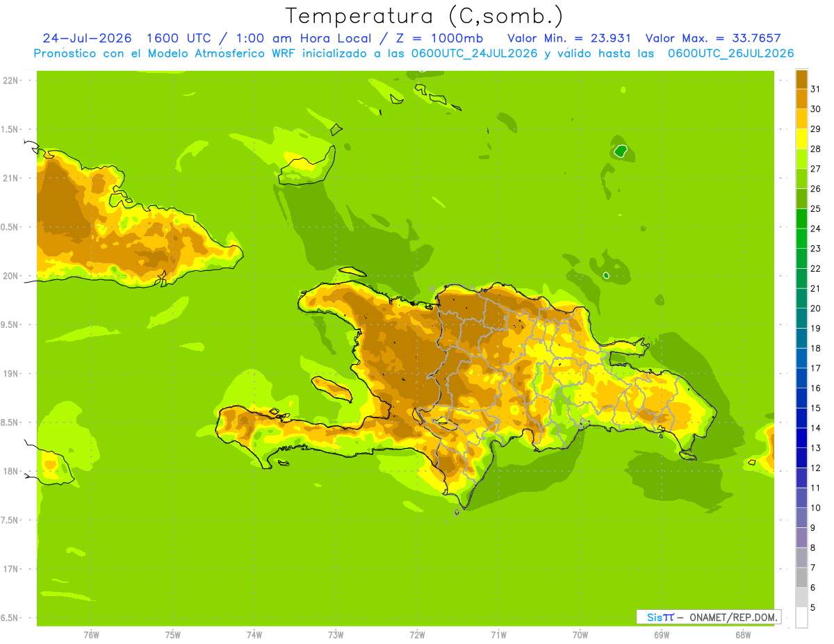
Task: Click the 74W longitude axis label
Action: pyautogui.click(x=254, y=635)
